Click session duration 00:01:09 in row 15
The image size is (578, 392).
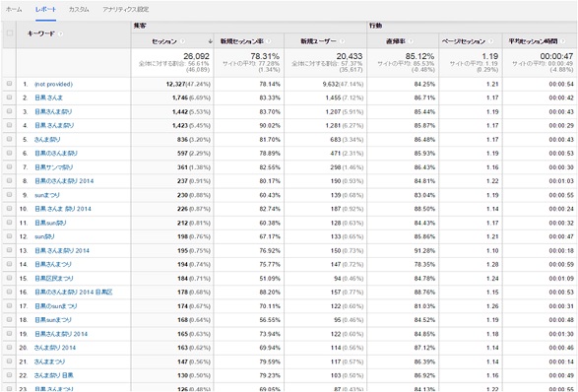(561, 278)
